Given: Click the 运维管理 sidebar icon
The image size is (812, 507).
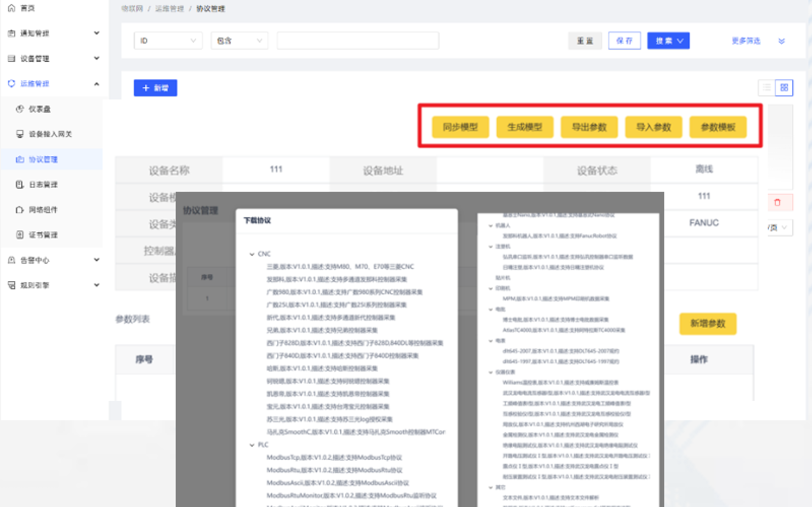Looking at the screenshot, I should click(x=12, y=84).
